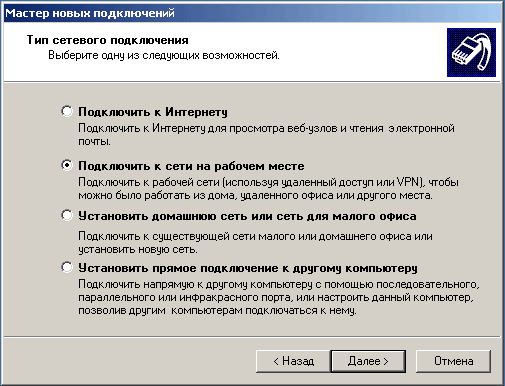The height and width of the screenshot is (386, 505).
Task: Click the 'Мастер новых подключений' title bar
Action: 252,13
